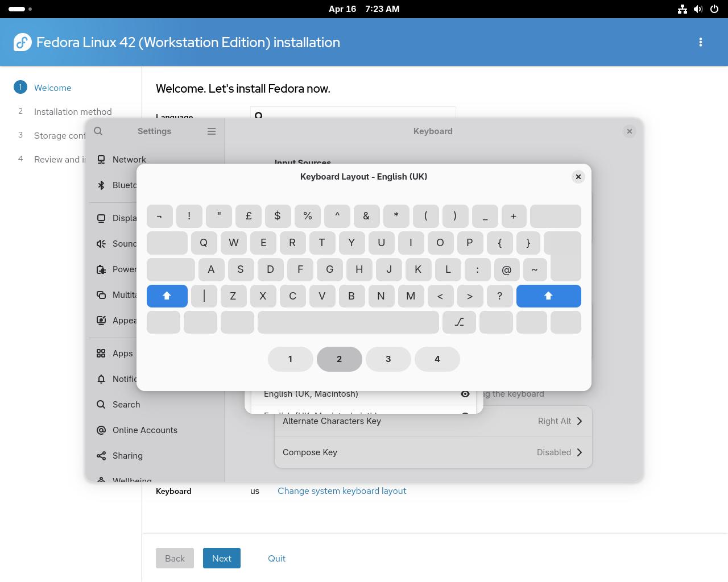Viewport: 728px width, 582px height.
Task: Click the percent (%) key
Action: click(x=308, y=216)
